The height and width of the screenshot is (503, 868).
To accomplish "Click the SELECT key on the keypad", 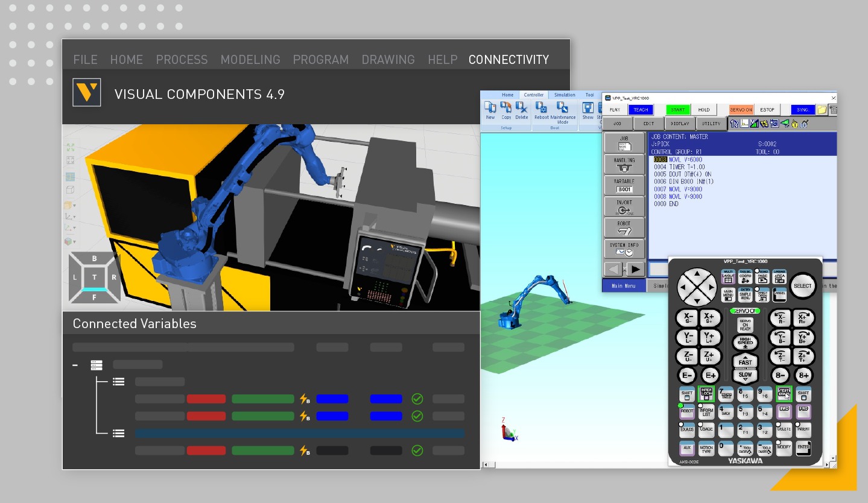I will click(x=802, y=286).
